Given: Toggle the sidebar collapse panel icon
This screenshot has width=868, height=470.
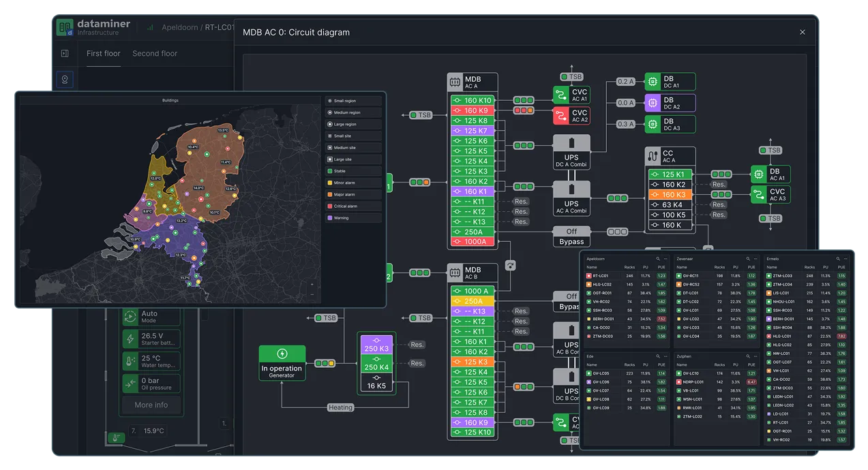Looking at the screenshot, I should tap(65, 53).
